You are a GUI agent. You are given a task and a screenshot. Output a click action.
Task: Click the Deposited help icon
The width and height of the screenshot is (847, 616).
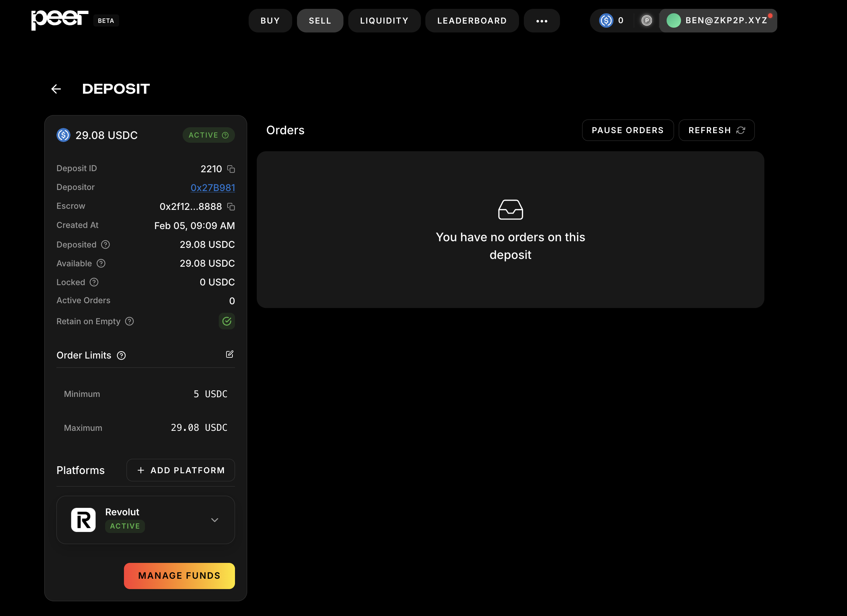106,245
